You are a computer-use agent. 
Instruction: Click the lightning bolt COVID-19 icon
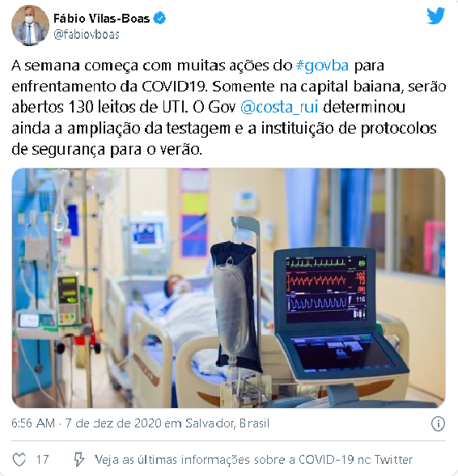pyautogui.click(x=79, y=459)
